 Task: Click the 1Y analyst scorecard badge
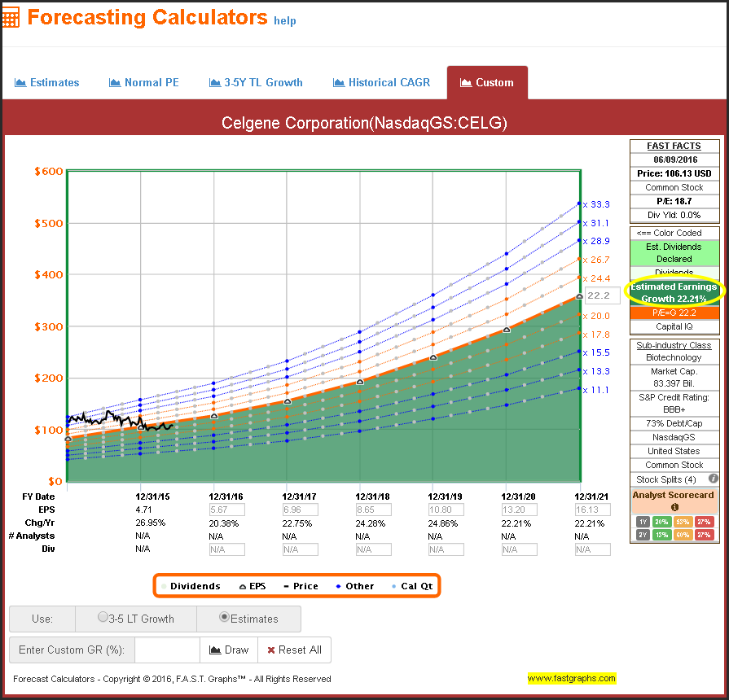(643, 521)
